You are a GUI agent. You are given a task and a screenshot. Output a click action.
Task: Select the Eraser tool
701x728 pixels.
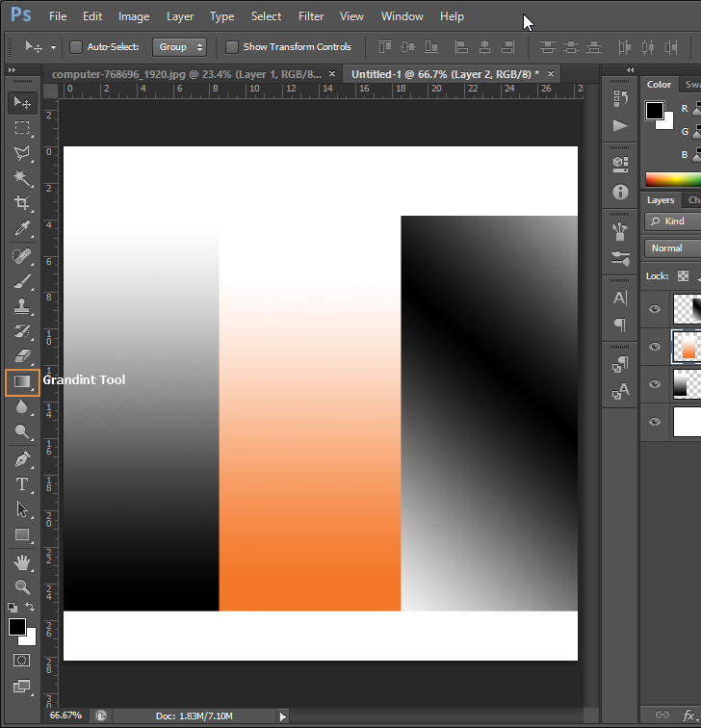(x=22, y=356)
